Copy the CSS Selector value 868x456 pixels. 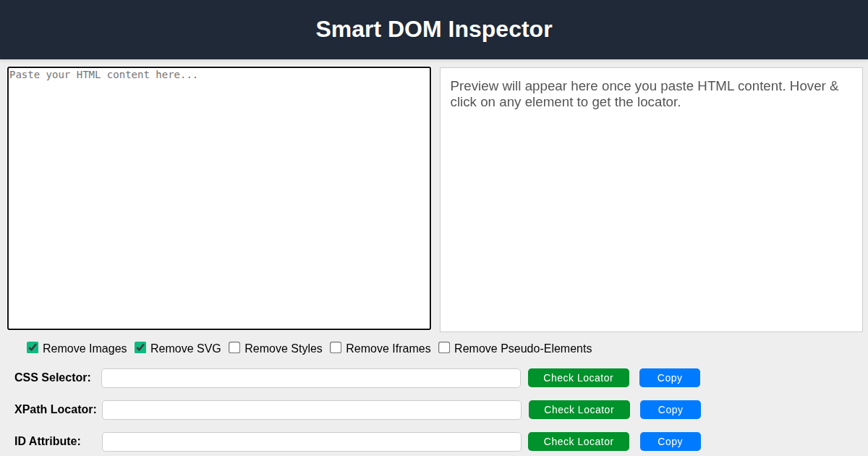[x=669, y=378]
